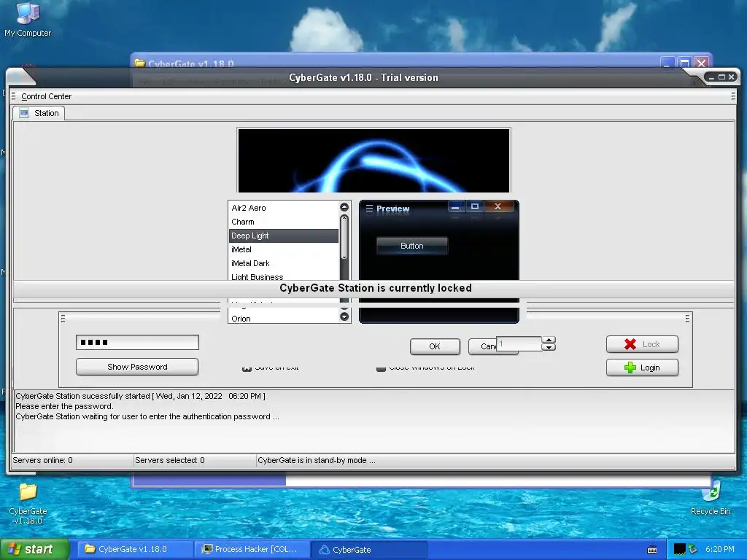Click the blue swirl banner image
747x560 pixels.
(x=374, y=160)
